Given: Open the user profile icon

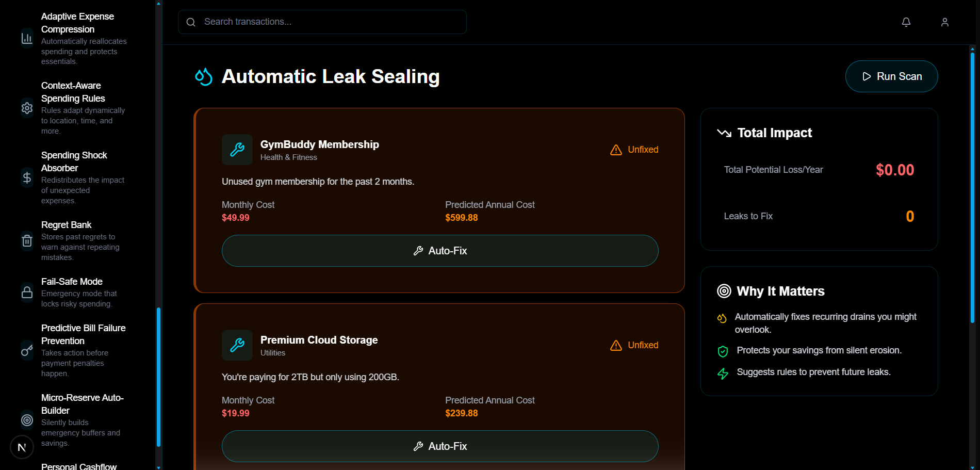Looking at the screenshot, I should pyautogui.click(x=945, y=22).
